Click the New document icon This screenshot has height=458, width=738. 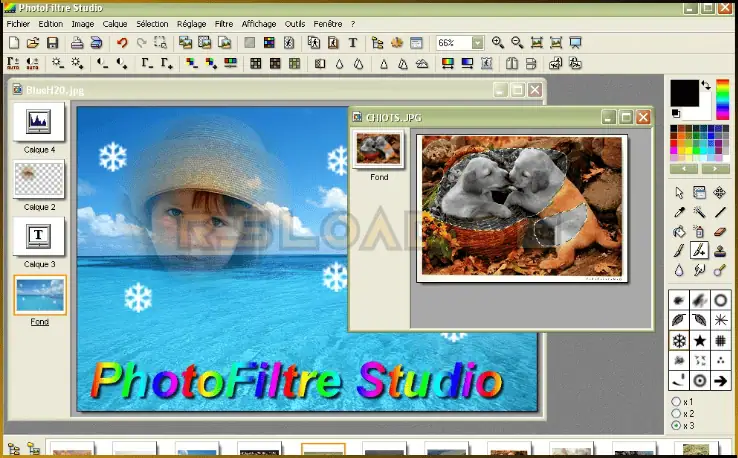(x=14, y=43)
